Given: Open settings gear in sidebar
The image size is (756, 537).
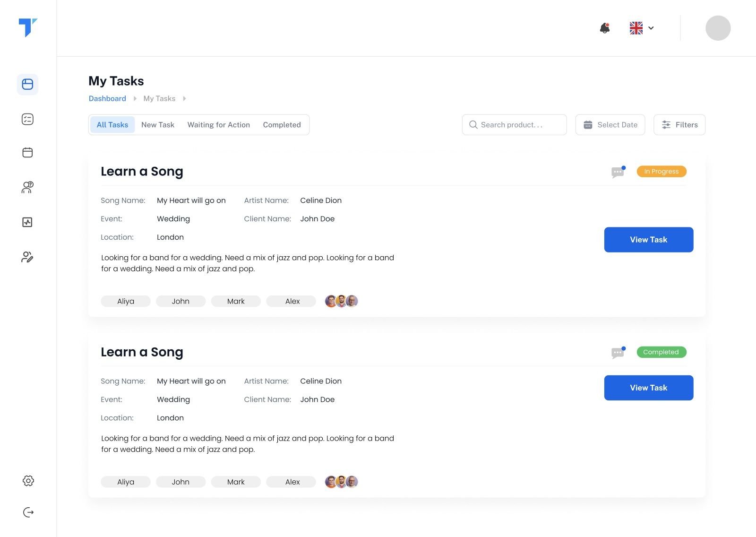Looking at the screenshot, I should pos(28,481).
